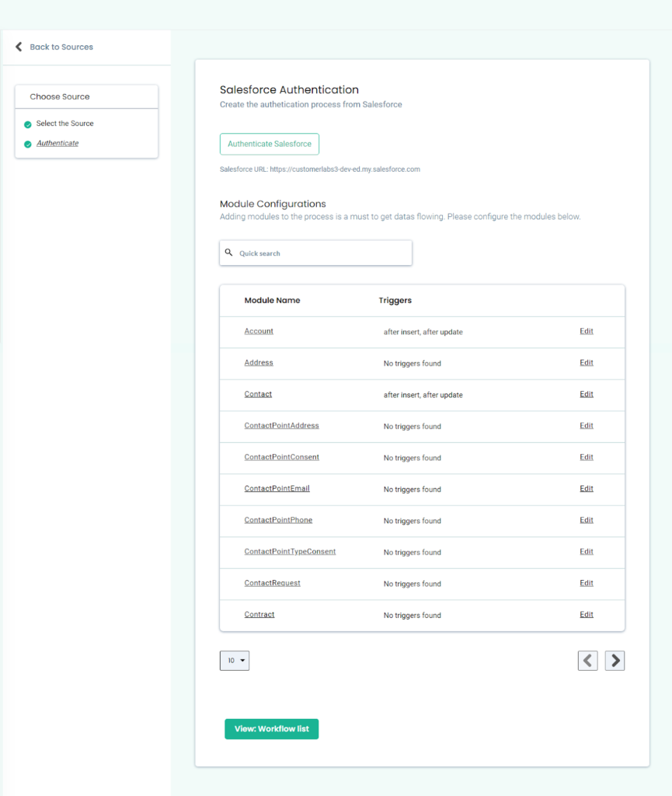This screenshot has width=672, height=796.
Task: Click Edit in the ContactPointConsent row
Action: pyautogui.click(x=587, y=457)
